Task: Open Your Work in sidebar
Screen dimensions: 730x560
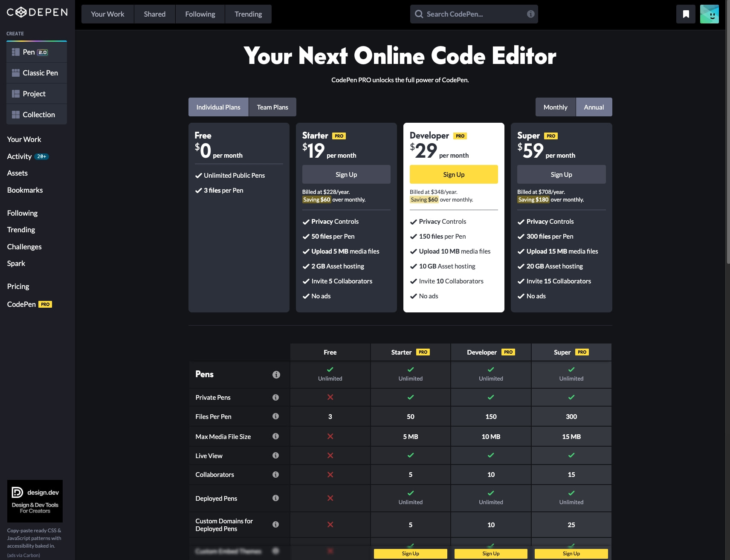Action: [24, 139]
